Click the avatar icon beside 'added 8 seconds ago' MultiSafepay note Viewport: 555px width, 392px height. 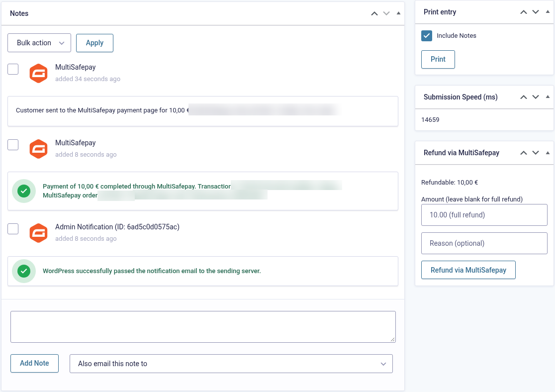coord(39,149)
